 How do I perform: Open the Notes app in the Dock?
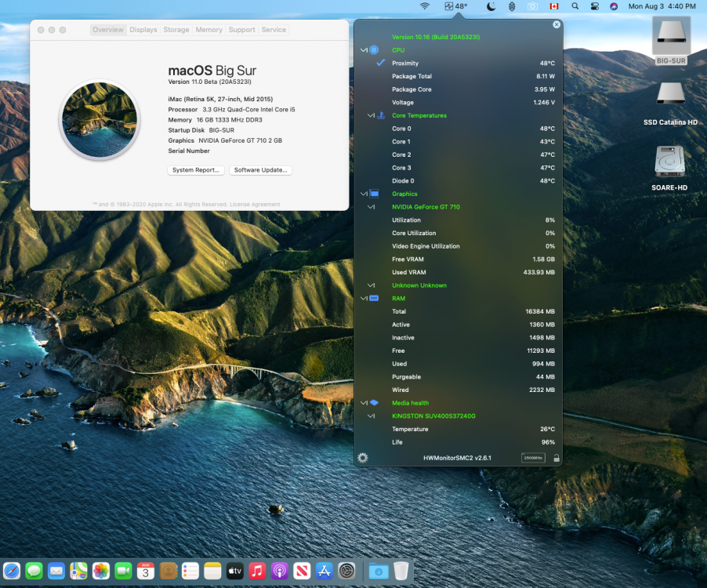[212, 571]
